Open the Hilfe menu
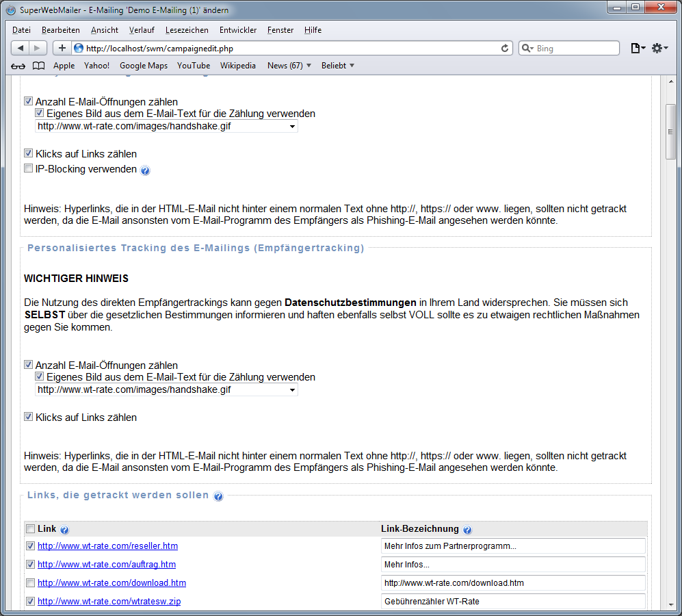 click(x=313, y=30)
